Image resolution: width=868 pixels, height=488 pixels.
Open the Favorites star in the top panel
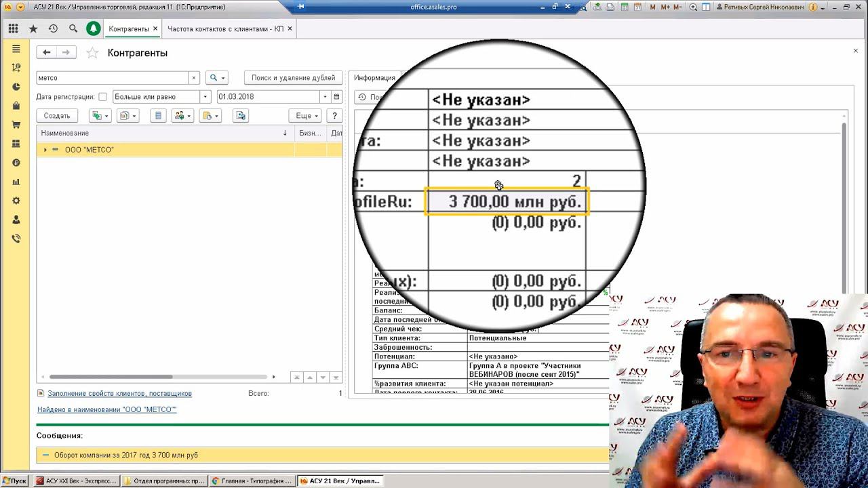click(33, 29)
